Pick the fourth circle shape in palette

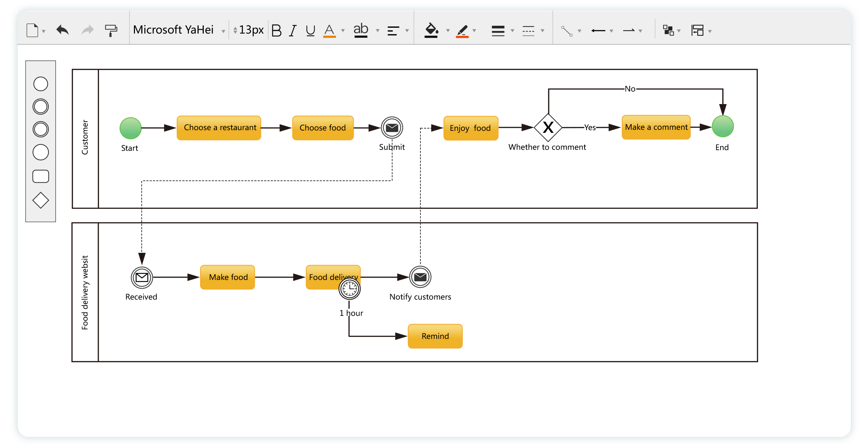(41, 152)
